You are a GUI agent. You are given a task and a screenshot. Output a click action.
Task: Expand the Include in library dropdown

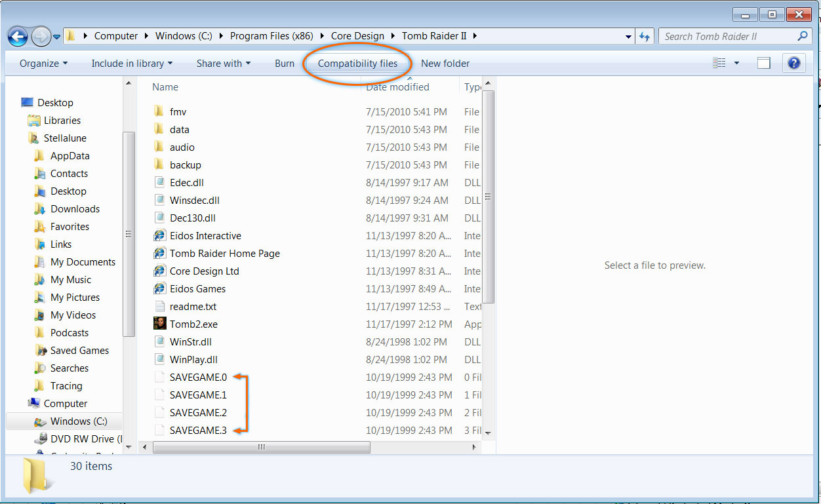click(132, 64)
